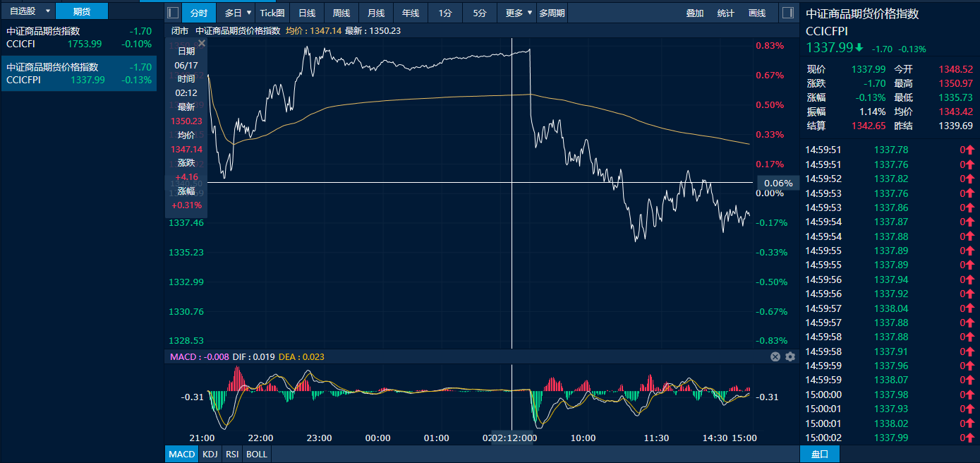Expand the 更多 periods dropdown
Screen dimensions: 980x463
tap(519, 13)
